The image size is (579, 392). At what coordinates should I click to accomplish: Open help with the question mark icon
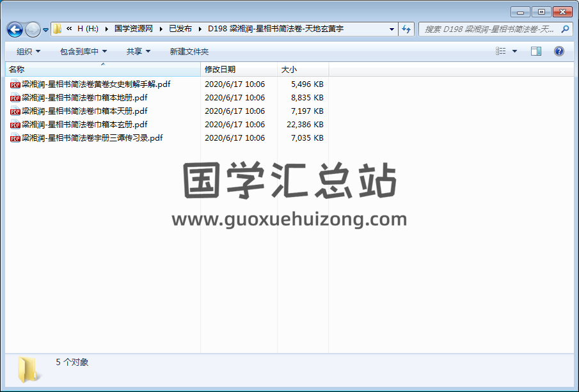[x=559, y=51]
